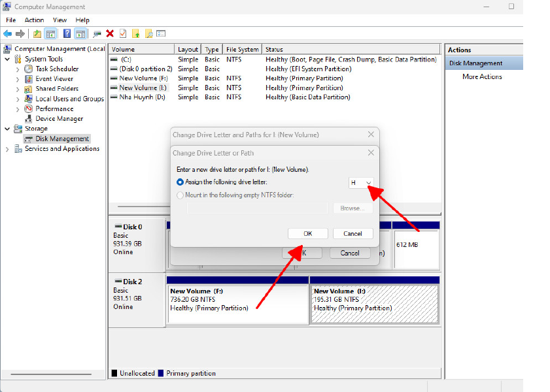
Task: Click the red X delete icon
Action: [x=110, y=33]
